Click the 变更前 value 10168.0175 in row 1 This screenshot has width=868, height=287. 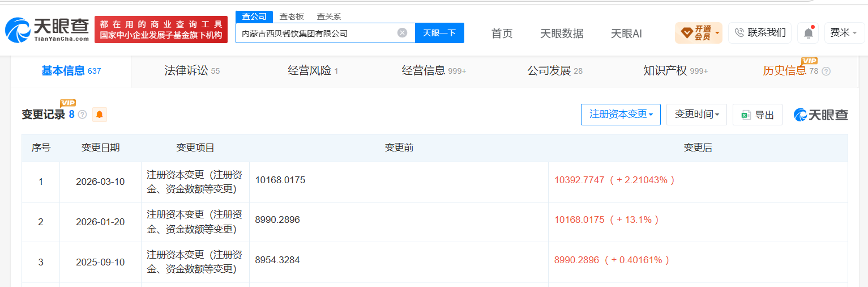[x=280, y=180]
